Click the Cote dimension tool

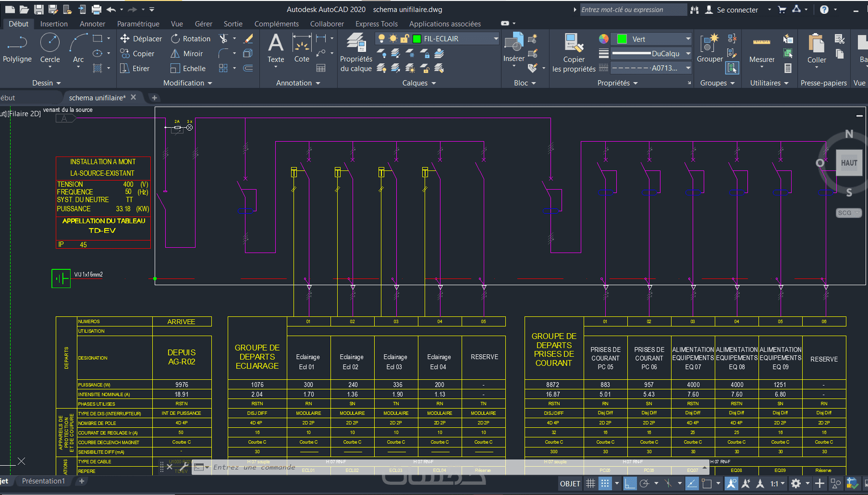(x=302, y=48)
